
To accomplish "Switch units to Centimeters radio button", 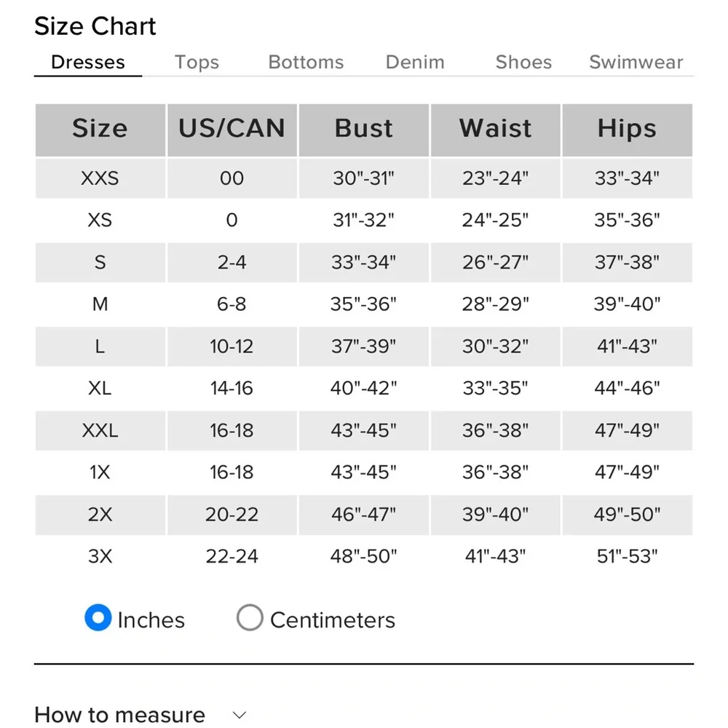I will click(x=250, y=618).
